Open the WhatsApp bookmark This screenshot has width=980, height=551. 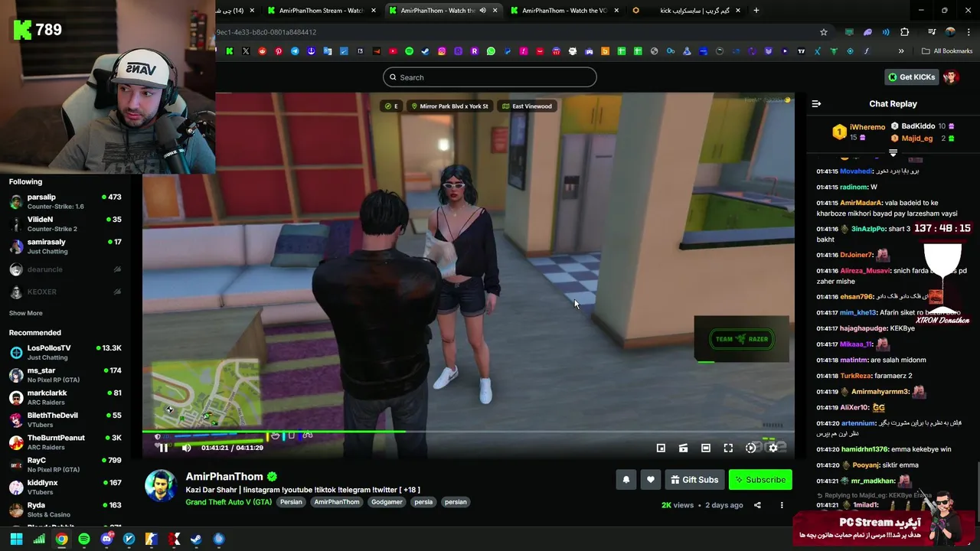pos(491,51)
